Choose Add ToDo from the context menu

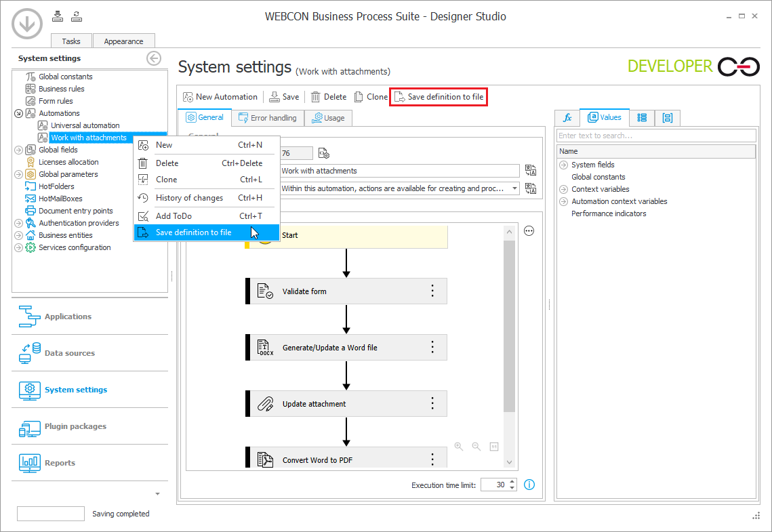click(x=206, y=216)
